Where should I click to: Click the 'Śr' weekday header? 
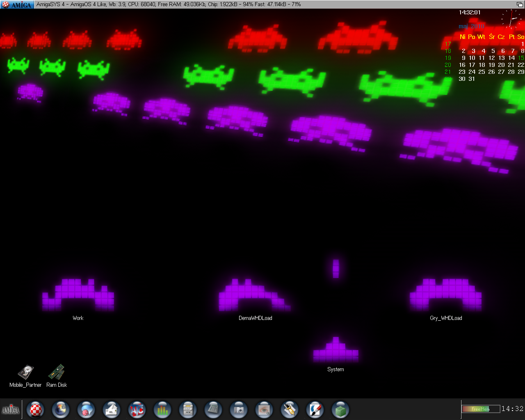click(x=492, y=37)
